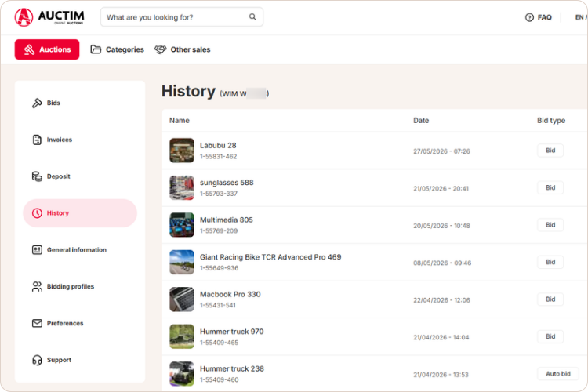Click the lot number 1-55649-936
Screen dimensions: 588x392
[x=219, y=268]
